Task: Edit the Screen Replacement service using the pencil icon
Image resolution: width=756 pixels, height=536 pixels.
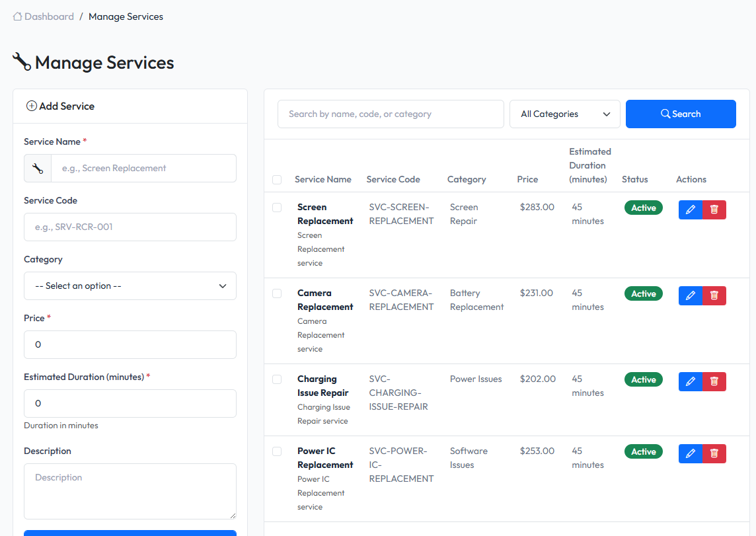Action: (x=691, y=210)
